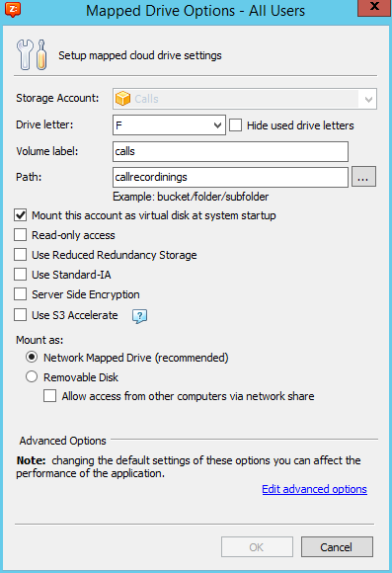Click the wrench and screwdriver settings icon
Viewport: 392px width, 573px height.
tap(32, 54)
